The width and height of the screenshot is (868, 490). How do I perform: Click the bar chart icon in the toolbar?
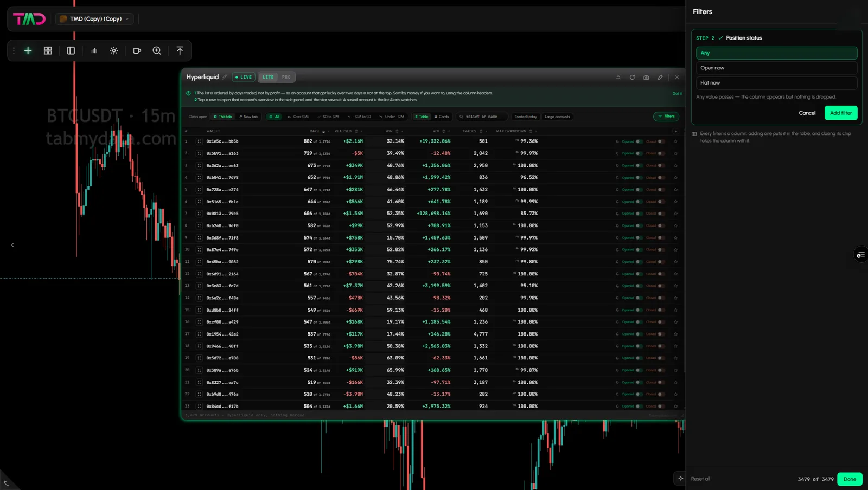point(94,50)
